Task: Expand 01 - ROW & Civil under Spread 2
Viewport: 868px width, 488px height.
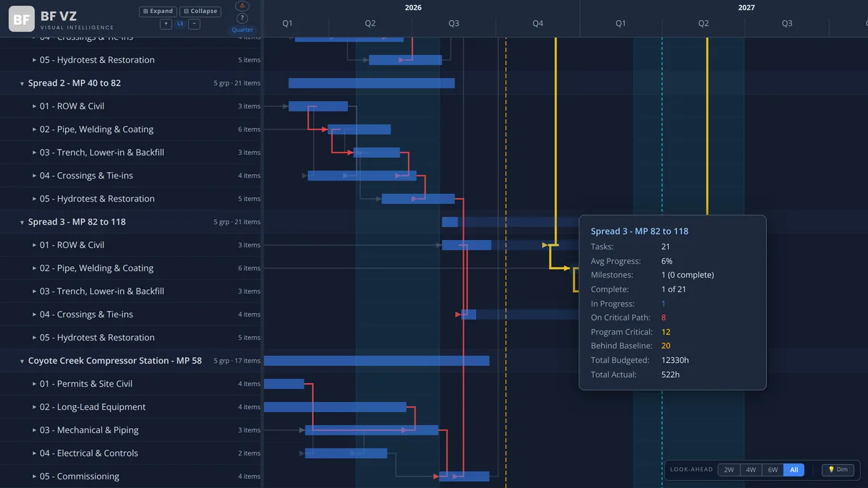Action: coord(34,106)
